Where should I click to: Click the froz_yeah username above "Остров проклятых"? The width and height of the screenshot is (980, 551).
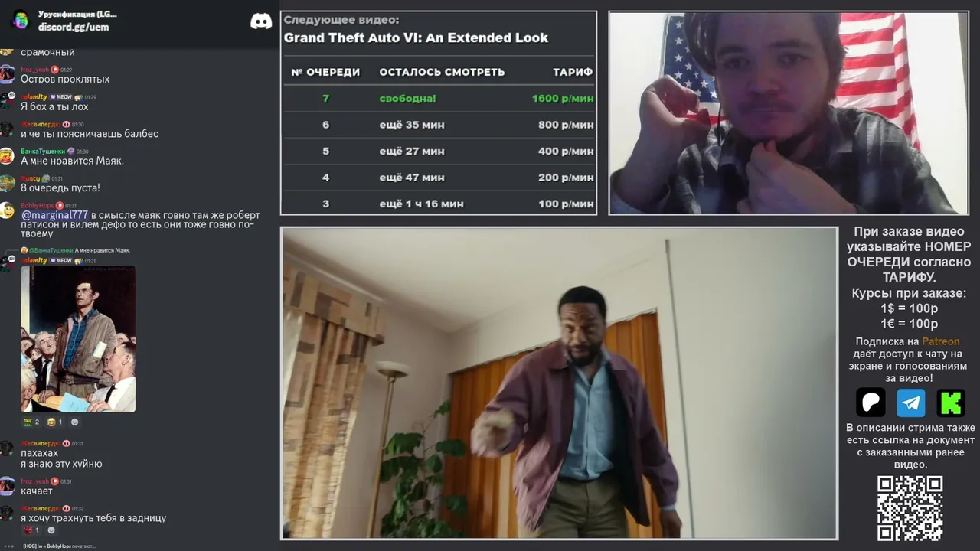click(34, 70)
